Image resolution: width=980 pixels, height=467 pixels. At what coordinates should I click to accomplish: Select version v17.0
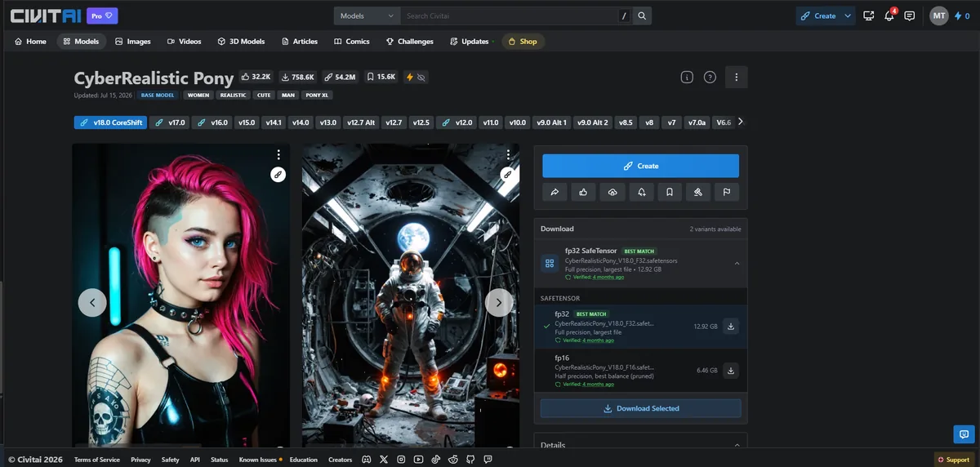171,122
